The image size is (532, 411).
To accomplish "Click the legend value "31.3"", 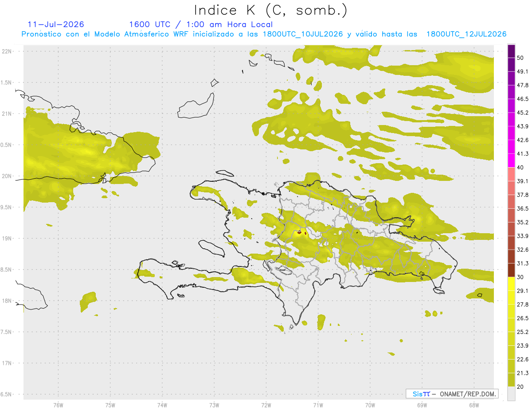I will pyautogui.click(x=523, y=263).
